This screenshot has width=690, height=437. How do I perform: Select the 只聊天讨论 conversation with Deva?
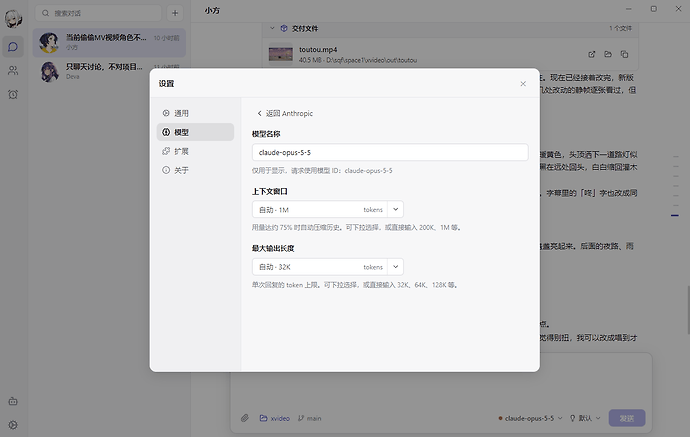click(109, 71)
